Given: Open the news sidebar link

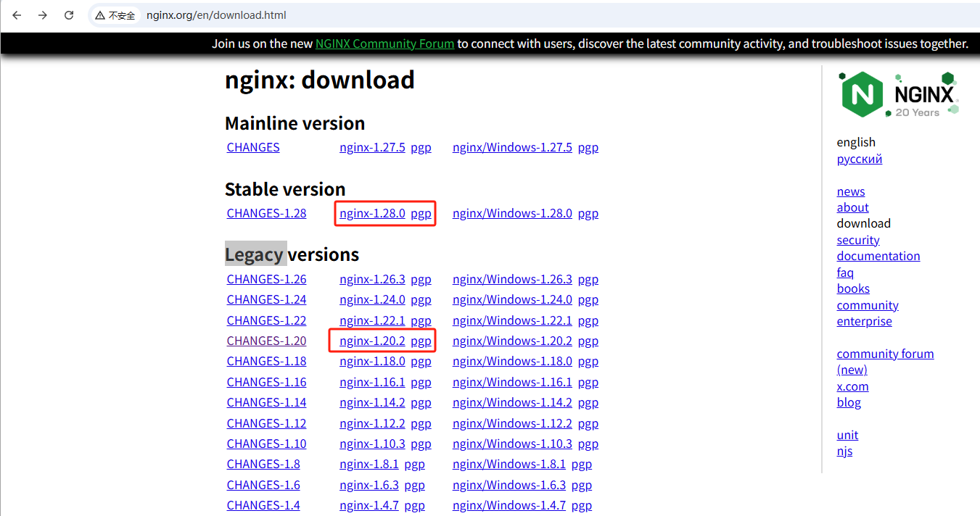Looking at the screenshot, I should pyautogui.click(x=851, y=191).
